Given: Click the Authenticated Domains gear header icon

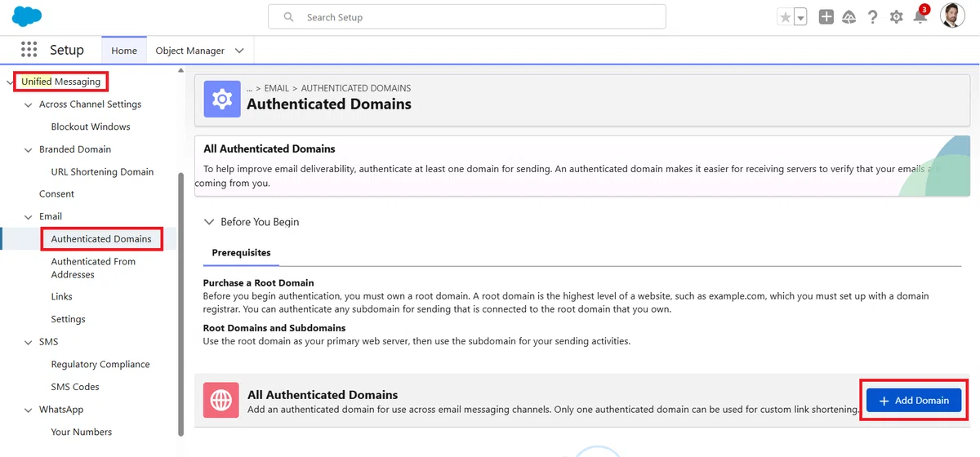Looking at the screenshot, I should pos(222,99).
